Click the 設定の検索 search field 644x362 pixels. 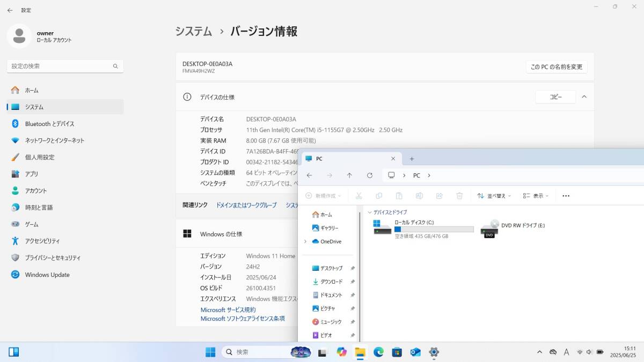click(64, 66)
